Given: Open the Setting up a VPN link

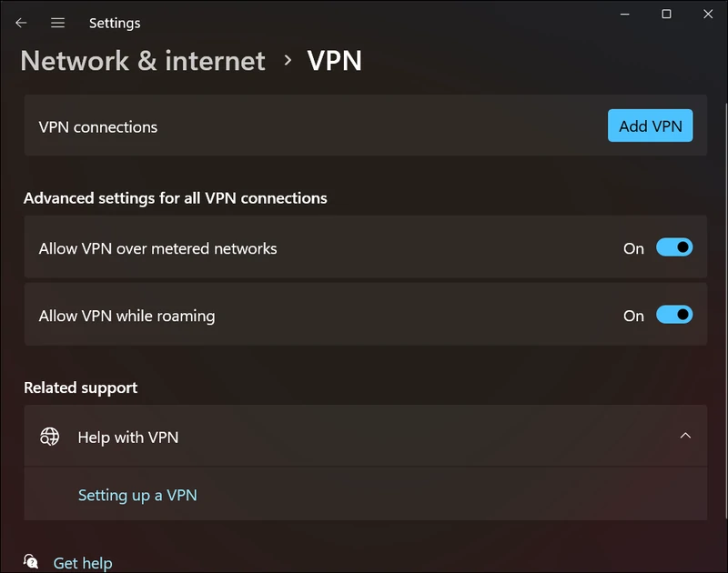Looking at the screenshot, I should [x=137, y=495].
